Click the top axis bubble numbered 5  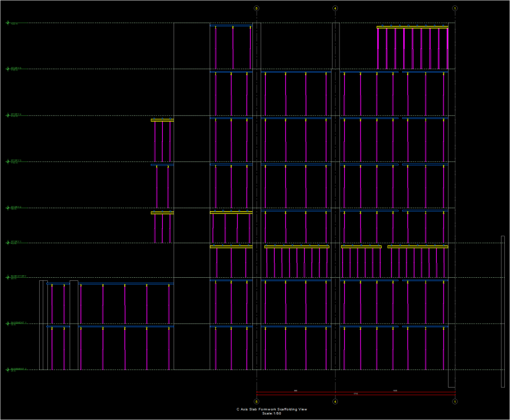pos(257,8)
